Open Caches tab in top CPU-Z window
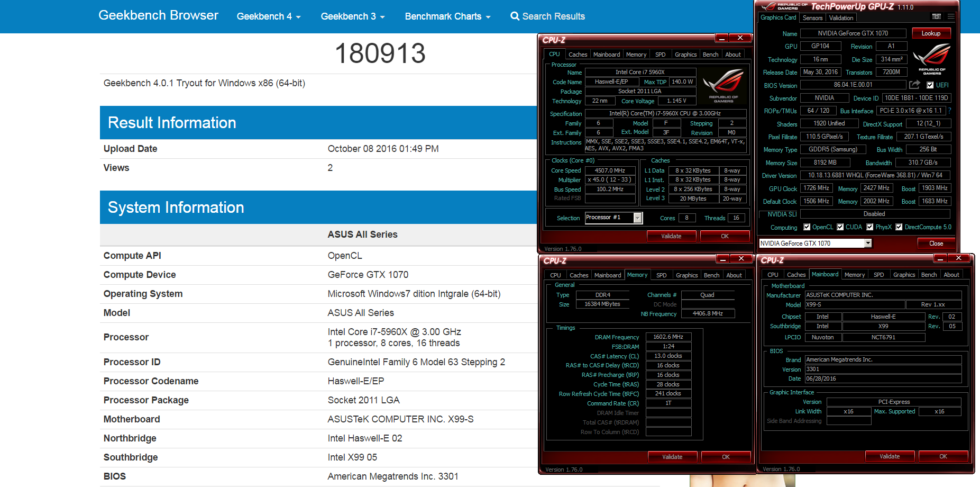 click(x=578, y=55)
